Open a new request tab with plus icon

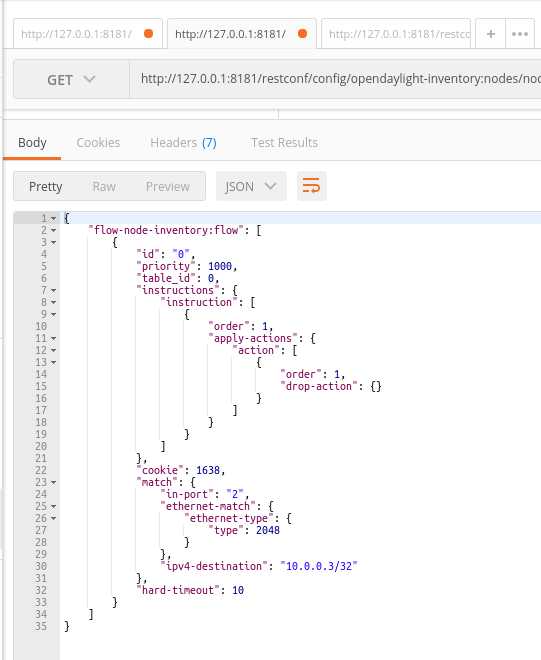(490, 34)
